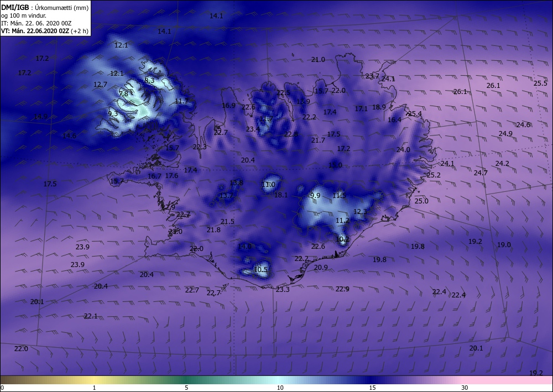Click the color scale label '30'
Screen dimensions: 553x392
click(x=465, y=388)
